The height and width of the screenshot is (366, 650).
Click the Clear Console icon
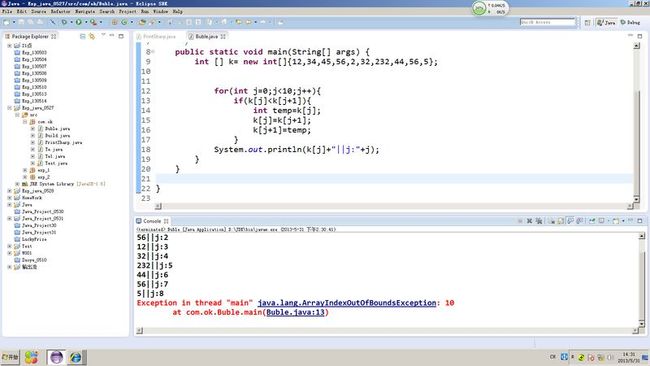click(x=552, y=221)
